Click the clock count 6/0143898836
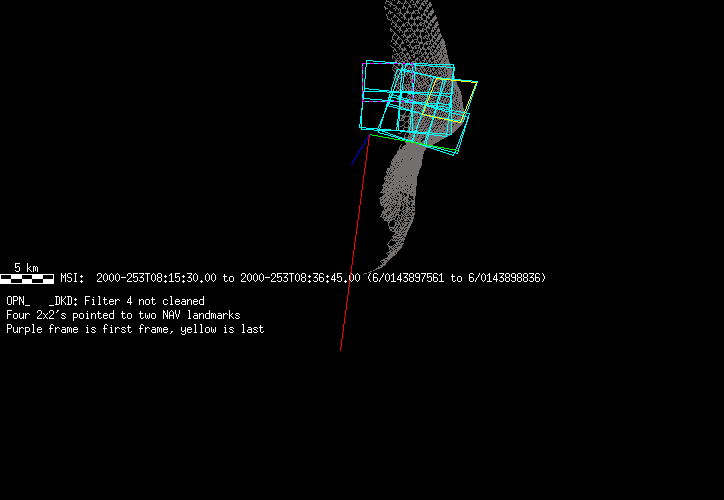The height and width of the screenshot is (500, 724). (504, 278)
